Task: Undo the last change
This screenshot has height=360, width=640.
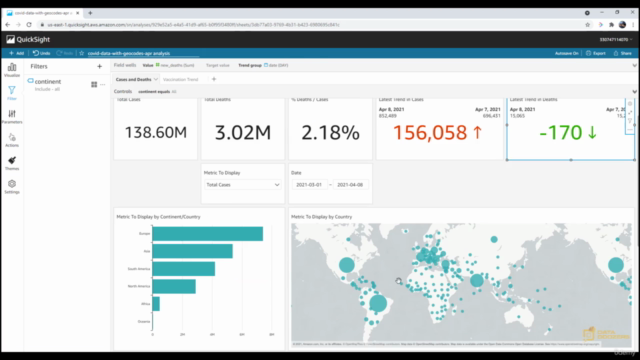Action: point(42,53)
